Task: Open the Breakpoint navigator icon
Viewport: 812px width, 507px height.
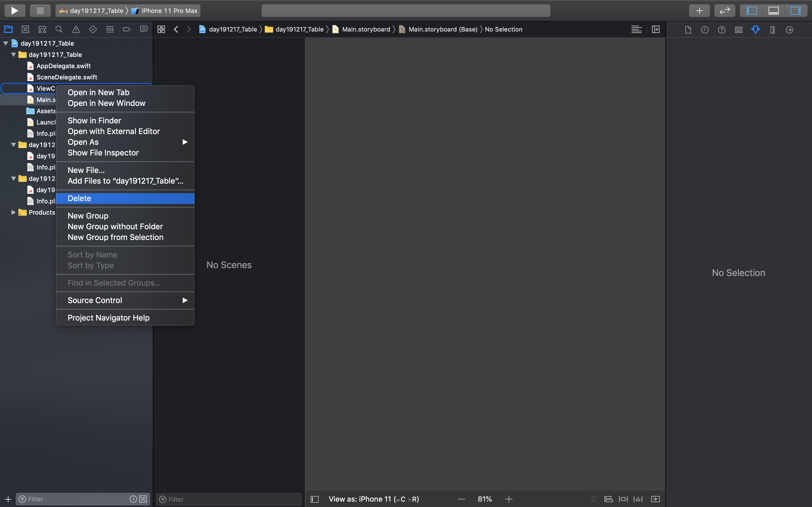Action: coord(127,30)
